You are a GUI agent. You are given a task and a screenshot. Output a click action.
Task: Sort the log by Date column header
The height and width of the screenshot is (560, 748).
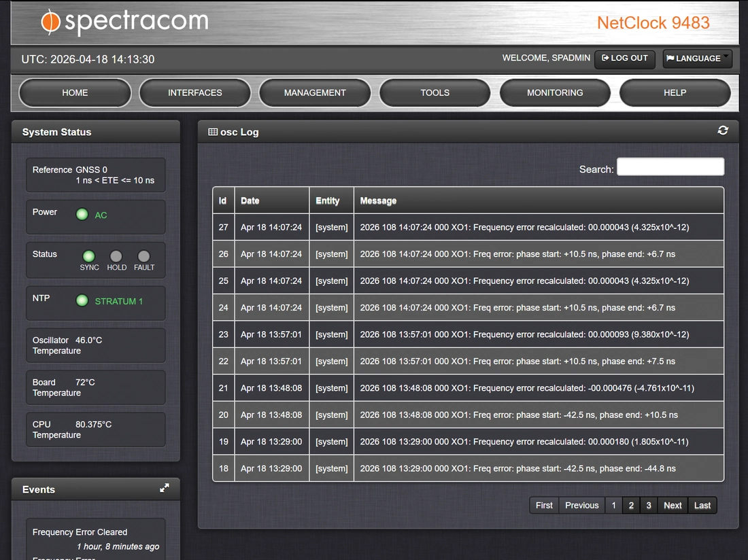coord(250,200)
